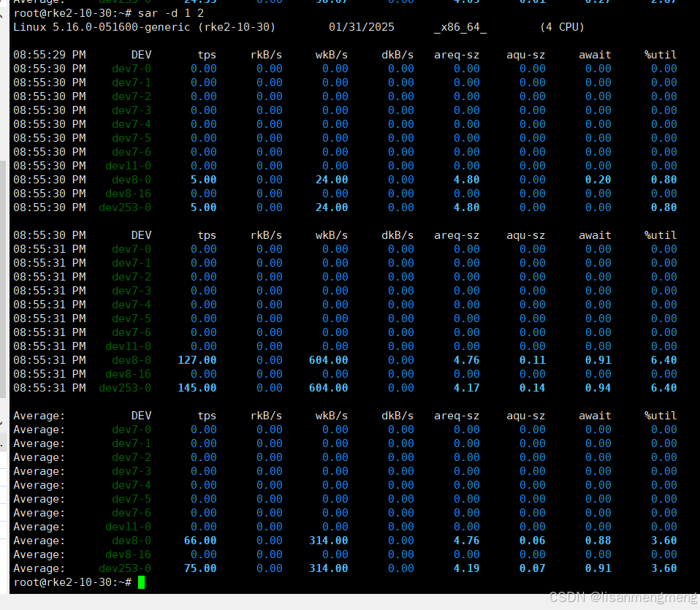Click "dev8-16" in the Average block
This screenshot has height=610, width=700.
(129, 554)
